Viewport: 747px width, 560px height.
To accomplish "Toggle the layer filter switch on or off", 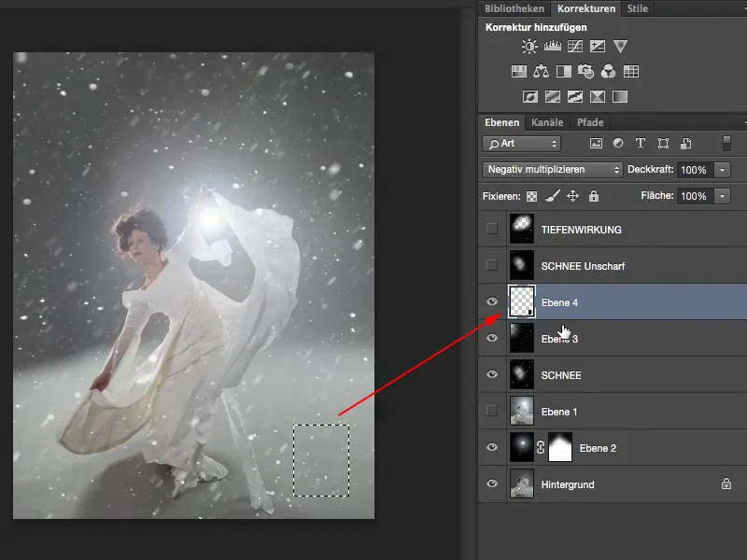I will point(726,144).
